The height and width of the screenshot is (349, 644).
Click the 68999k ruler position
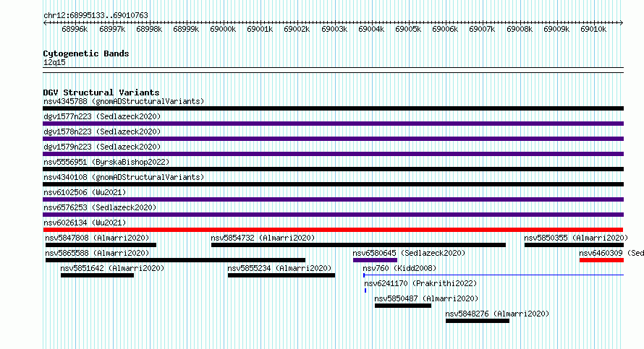click(x=186, y=29)
